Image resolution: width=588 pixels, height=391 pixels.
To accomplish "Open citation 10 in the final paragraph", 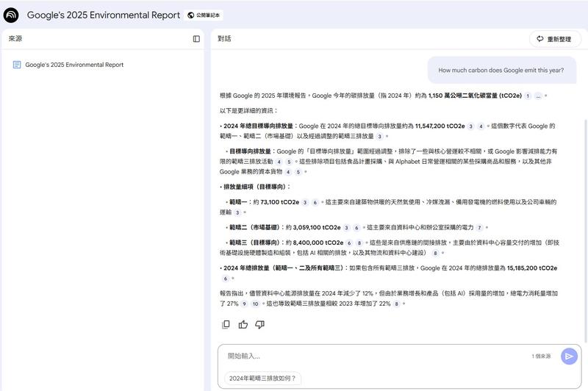I will [x=255, y=304].
